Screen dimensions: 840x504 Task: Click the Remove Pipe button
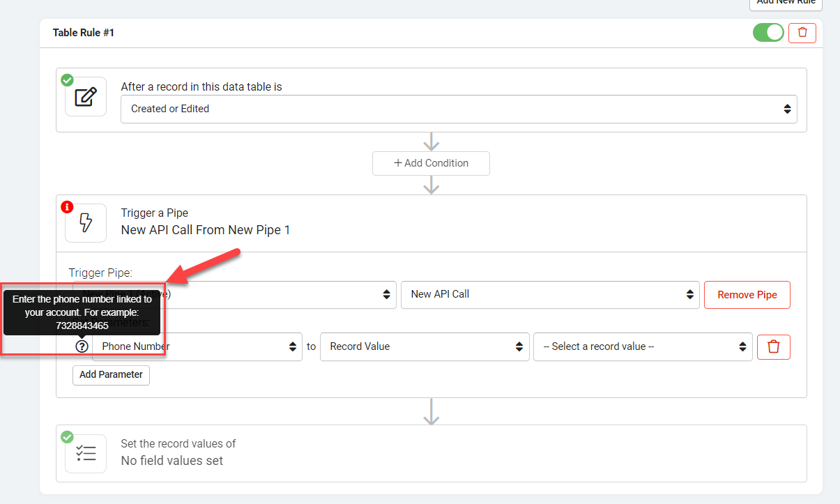pyautogui.click(x=747, y=295)
